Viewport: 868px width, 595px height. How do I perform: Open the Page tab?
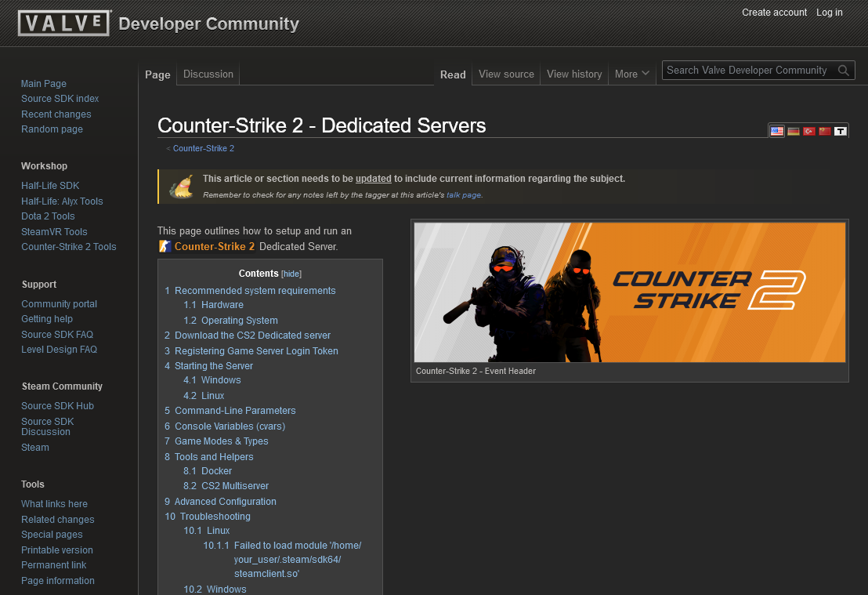click(x=157, y=74)
